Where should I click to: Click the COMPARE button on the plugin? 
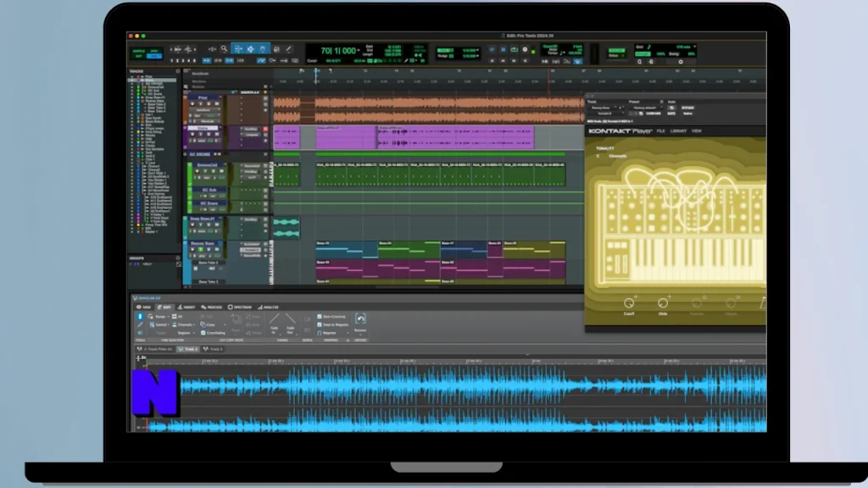(654, 114)
